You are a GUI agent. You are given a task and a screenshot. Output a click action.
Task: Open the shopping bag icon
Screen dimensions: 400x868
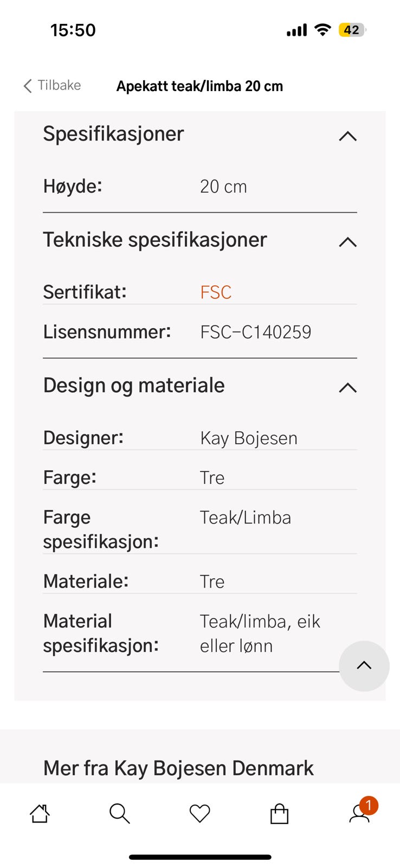tap(279, 814)
